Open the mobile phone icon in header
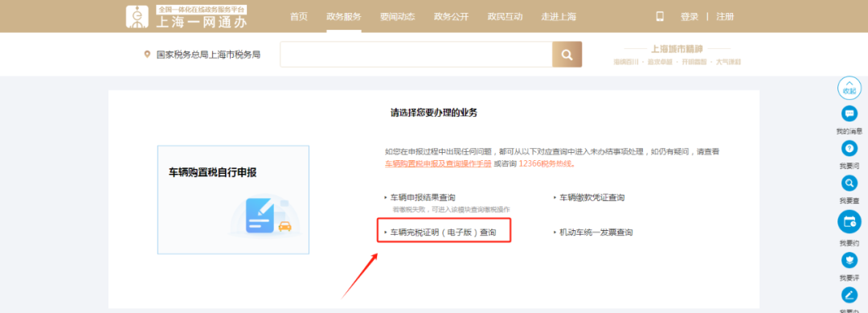The width and height of the screenshot is (868, 313). coord(660,17)
